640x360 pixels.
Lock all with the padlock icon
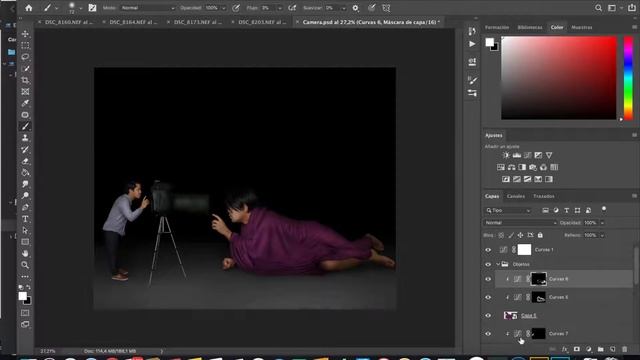click(540, 235)
